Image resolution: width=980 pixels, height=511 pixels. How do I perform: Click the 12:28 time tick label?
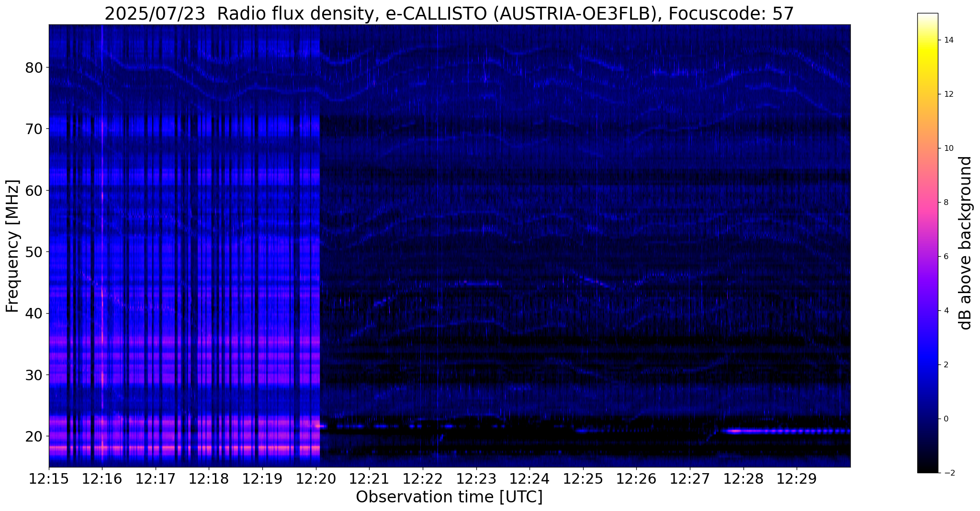click(x=743, y=479)
